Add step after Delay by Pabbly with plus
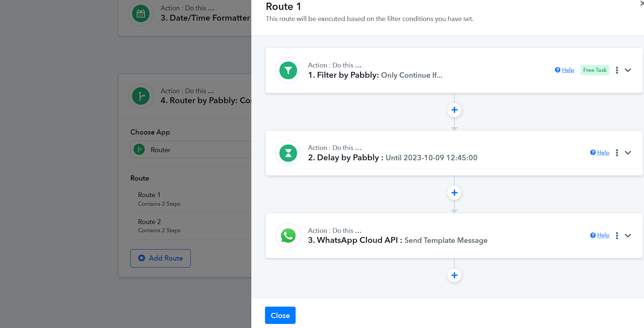The image size is (644, 328). (x=454, y=193)
